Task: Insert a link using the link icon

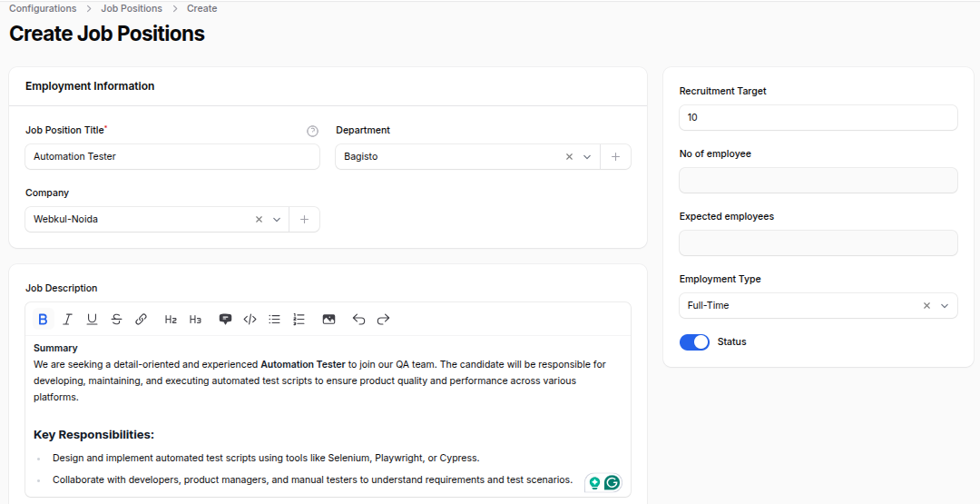Action: (141, 320)
